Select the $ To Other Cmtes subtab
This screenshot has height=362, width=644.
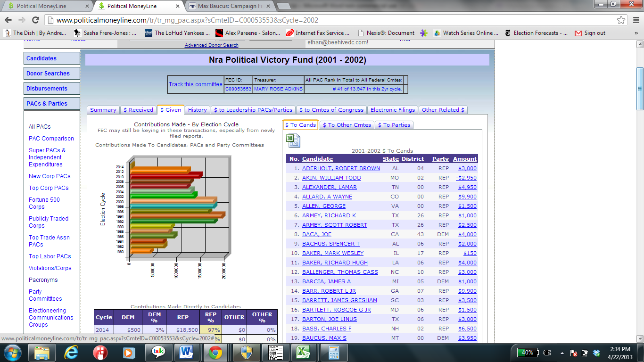tap(347, 125)
